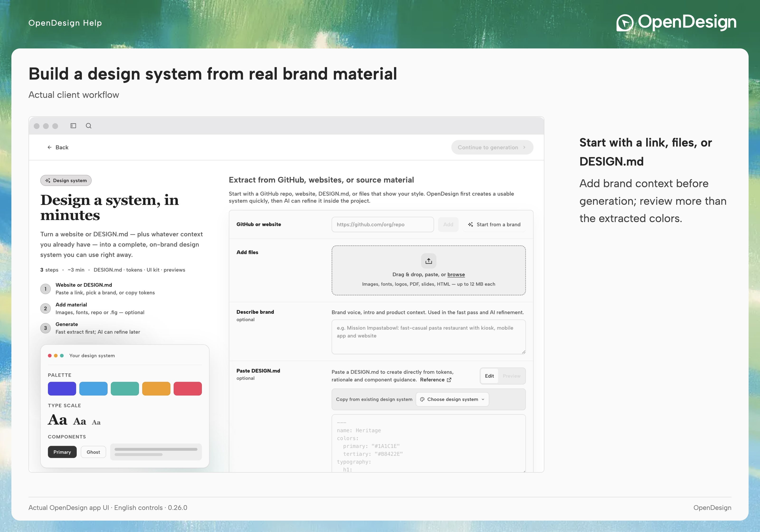Viewport: 760px width, 532px height.
Task: Click the Back arrow icon
Action: click(x=49, y=147)
